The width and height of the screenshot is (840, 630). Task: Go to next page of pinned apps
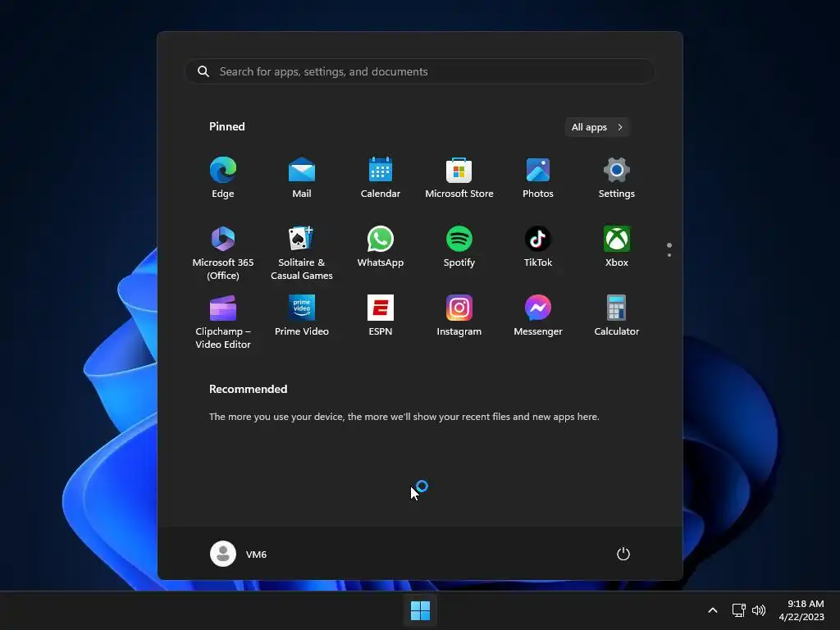pos(669,255)
